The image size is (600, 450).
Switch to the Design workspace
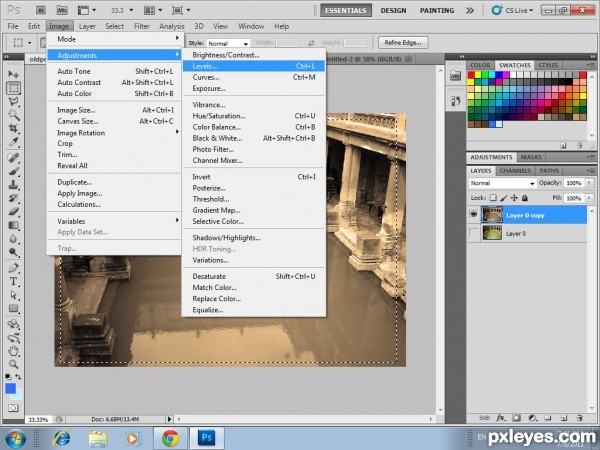(393, 10)
